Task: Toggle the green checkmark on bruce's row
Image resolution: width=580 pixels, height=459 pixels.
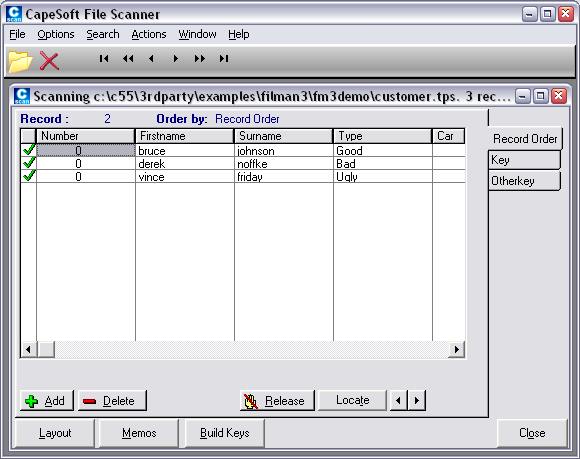Action: click(x=28, y=150)
